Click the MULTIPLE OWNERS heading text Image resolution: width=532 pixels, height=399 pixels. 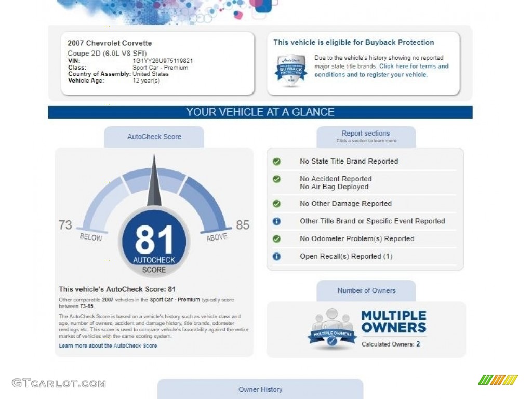point(394,321)
